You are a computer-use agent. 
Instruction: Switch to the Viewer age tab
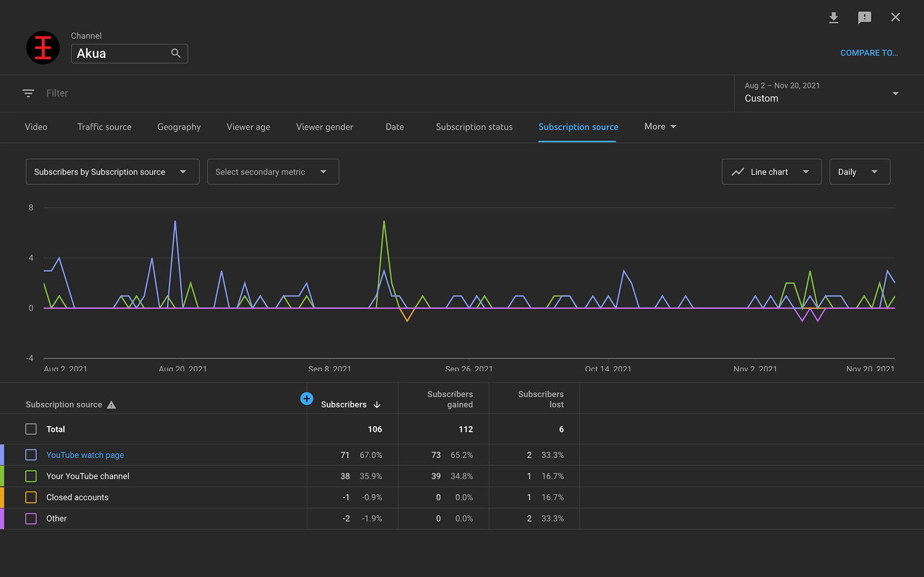click(x=248, y=127)
